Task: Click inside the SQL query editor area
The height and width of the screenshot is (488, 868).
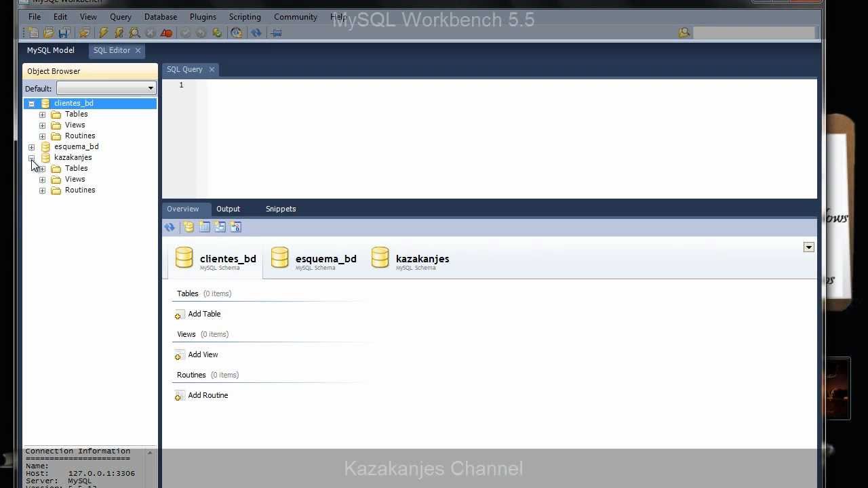Action: click(512, 139)
